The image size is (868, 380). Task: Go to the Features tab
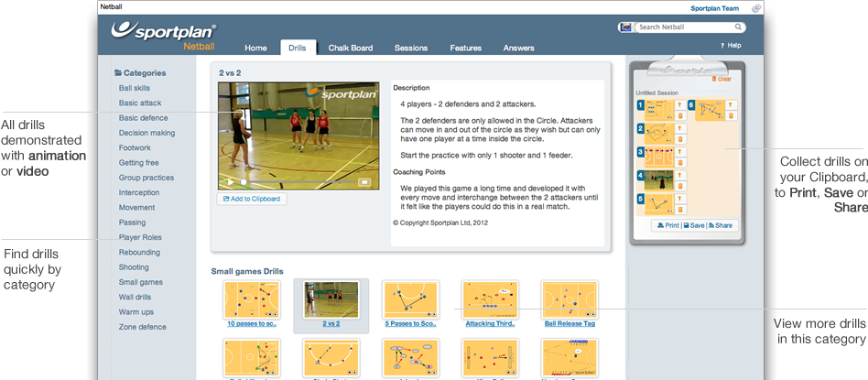coord(465,48)
